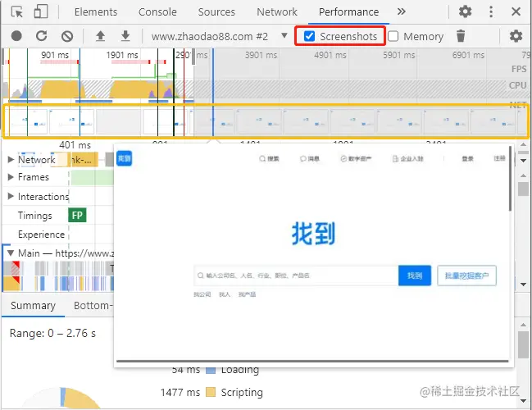Close DevTools with the X icon

pos(516,11)
